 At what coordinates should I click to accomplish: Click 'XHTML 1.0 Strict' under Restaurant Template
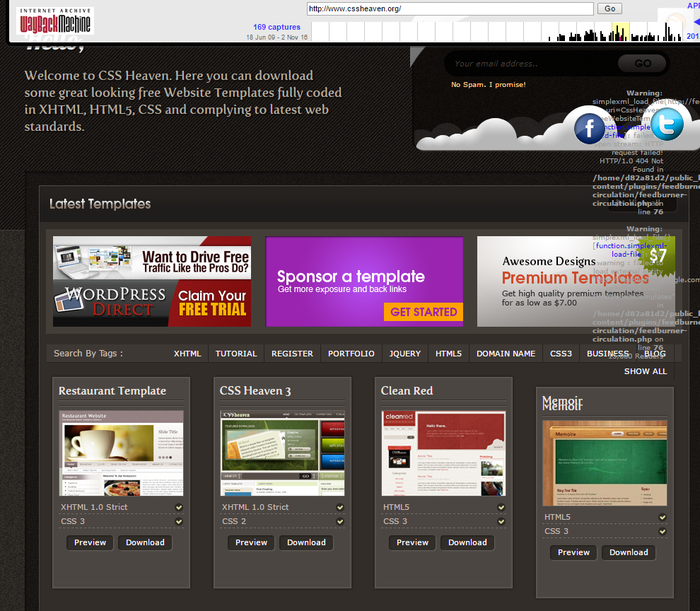click(x=94, y=507)
